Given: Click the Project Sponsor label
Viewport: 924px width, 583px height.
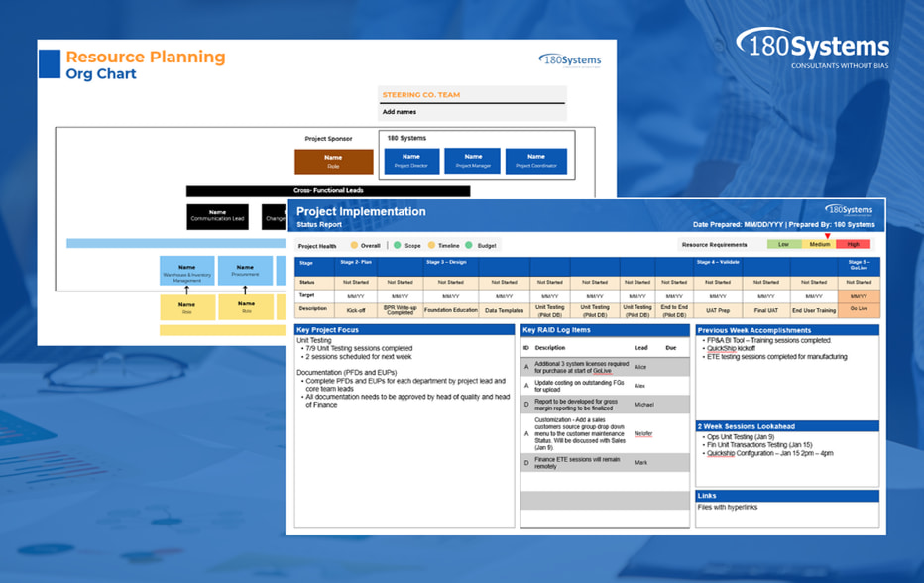Looking at the screenshot, I should tap(328, 139).
